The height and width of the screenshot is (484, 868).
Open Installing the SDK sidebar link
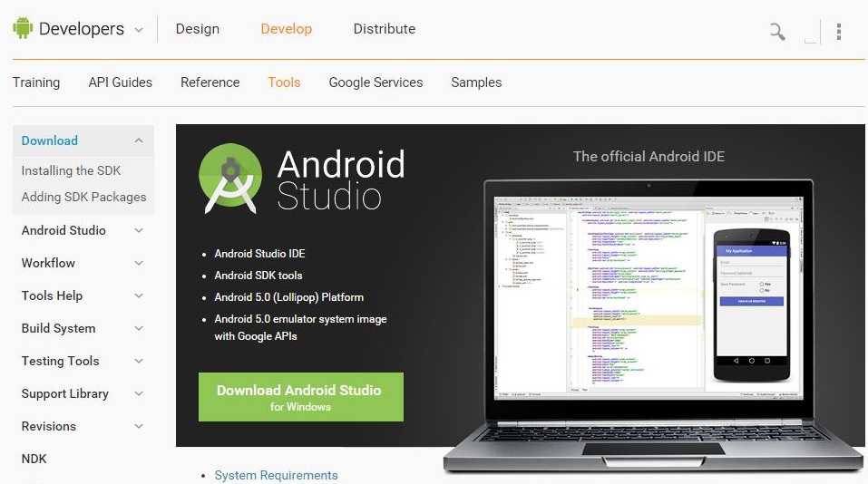pyautogui.click(x=71, y=170)
